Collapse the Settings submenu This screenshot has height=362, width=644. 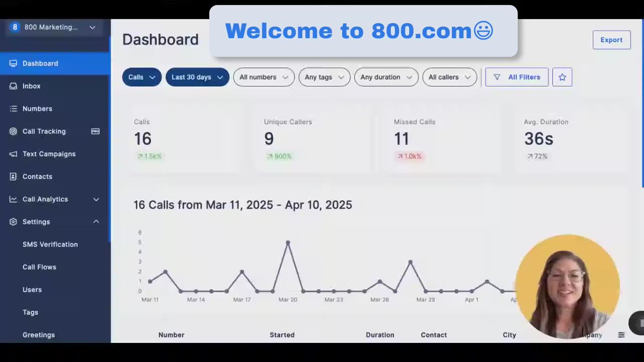(x=96, y=222)
